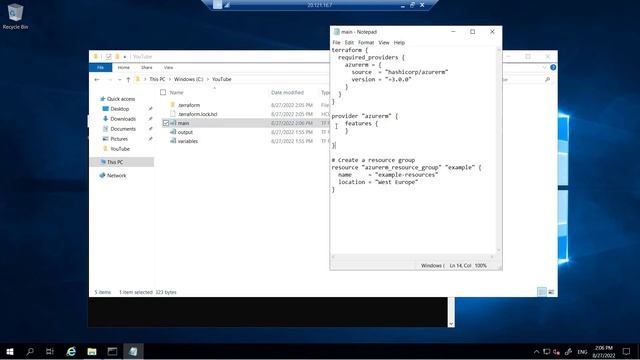Open the Explorer Home ribbon tab
The height and width of the screenshot is (360, 640).
tap(124, 67)
